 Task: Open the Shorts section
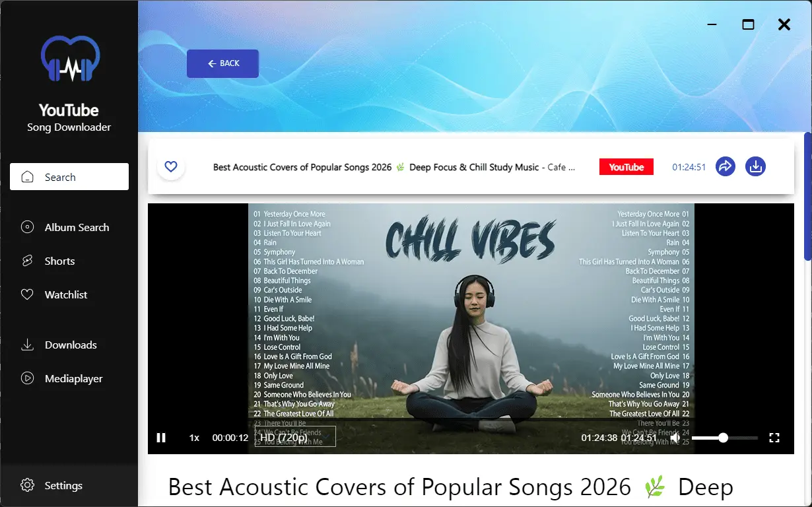coord(69,261)
